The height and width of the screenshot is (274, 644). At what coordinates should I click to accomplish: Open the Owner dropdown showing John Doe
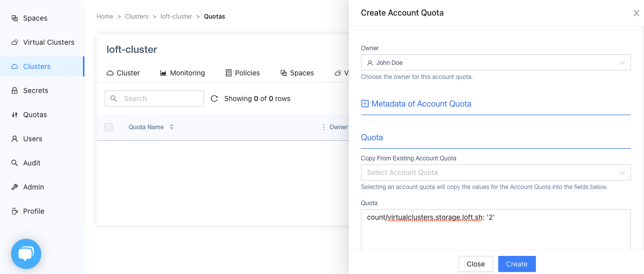tap(495, 63)
